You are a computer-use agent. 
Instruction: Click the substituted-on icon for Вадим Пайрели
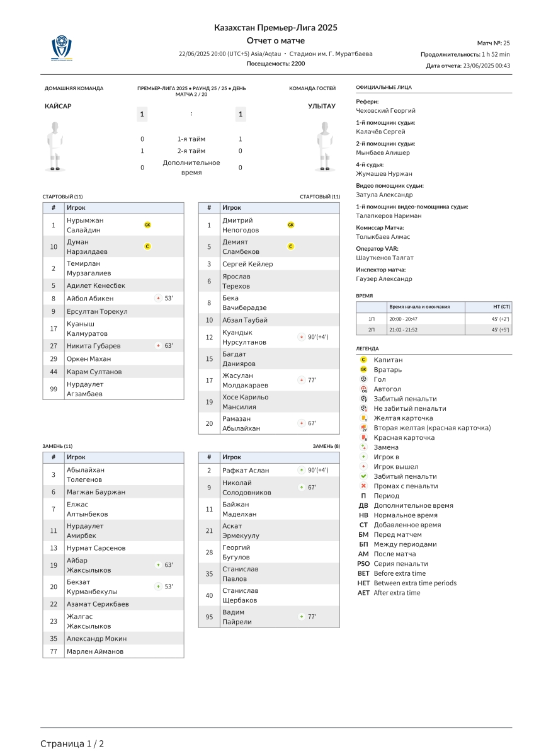coord(302,617)
